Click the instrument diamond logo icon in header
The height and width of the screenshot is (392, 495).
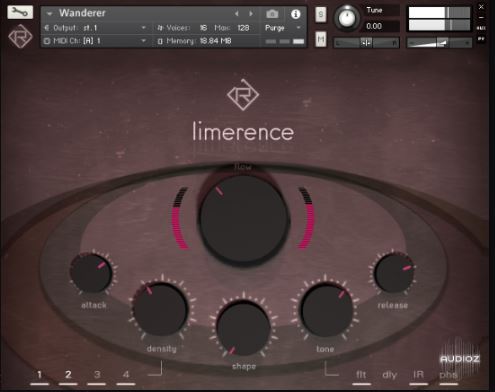point(20,37)
